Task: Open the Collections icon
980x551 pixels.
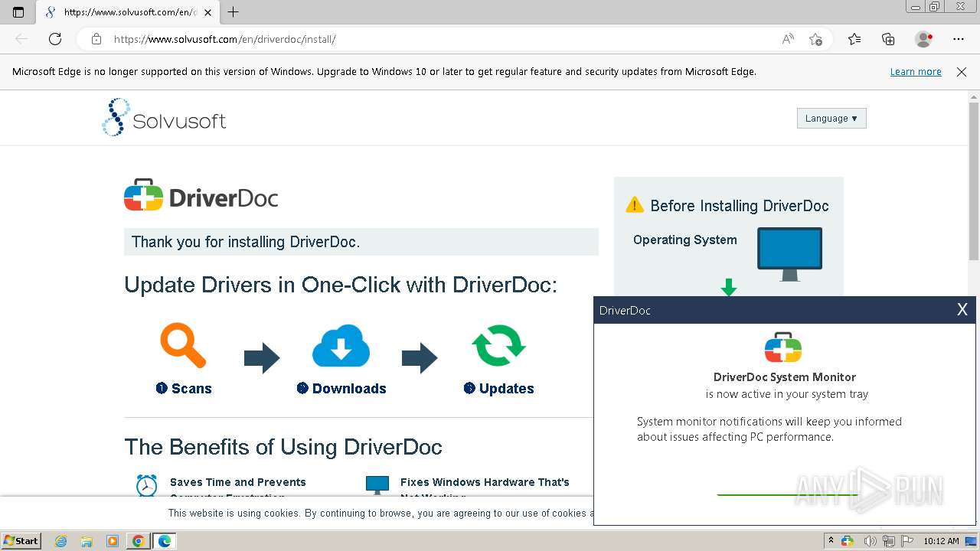Action: coord(888,39)
